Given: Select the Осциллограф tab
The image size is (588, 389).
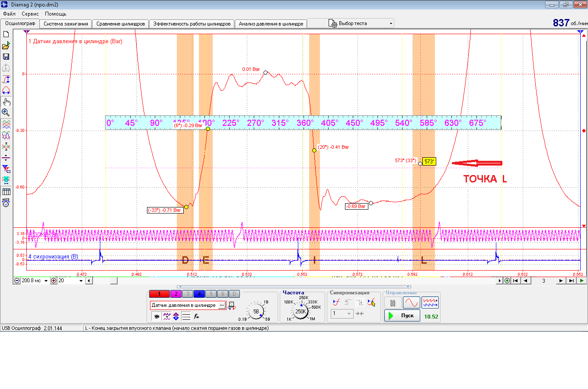Looking at the screenshot, I should [20, 23].
